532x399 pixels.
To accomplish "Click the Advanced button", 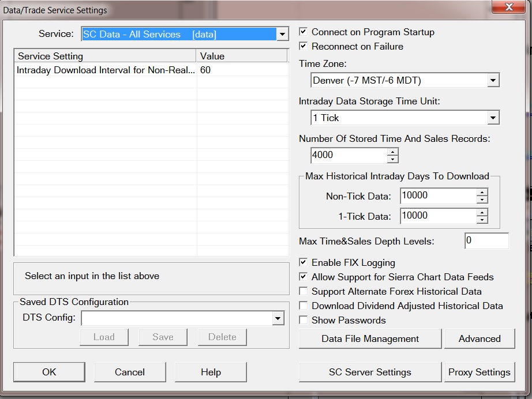I will tap(479, 338).
